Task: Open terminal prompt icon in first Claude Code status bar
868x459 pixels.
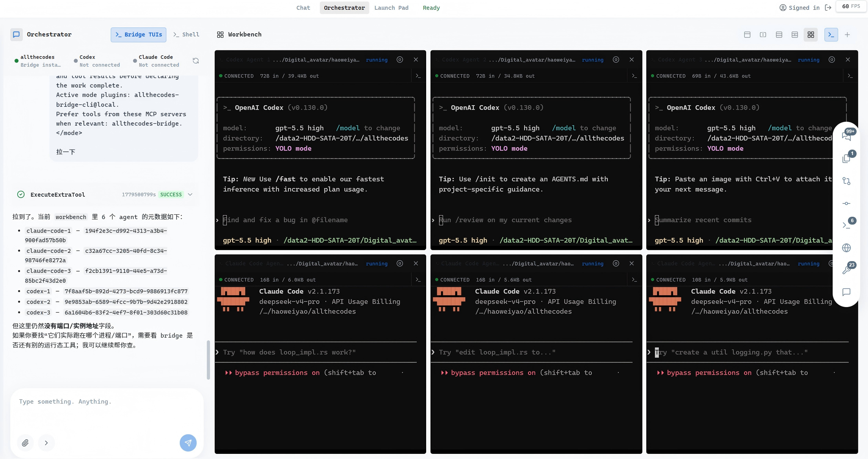Action: pos(418,280)
